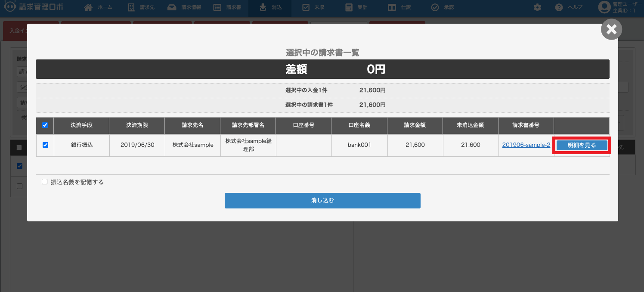Click the 請求管理ロボ logo
The image size is (644, 292).
tap(34, 7)
